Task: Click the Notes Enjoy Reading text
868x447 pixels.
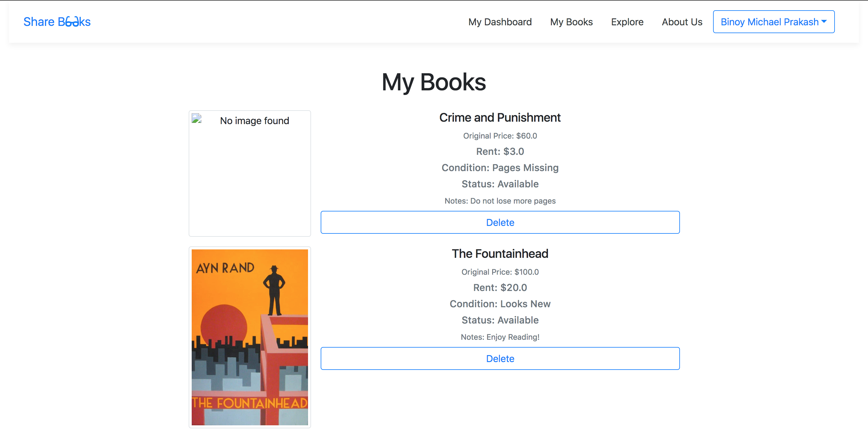Action: 500,337
